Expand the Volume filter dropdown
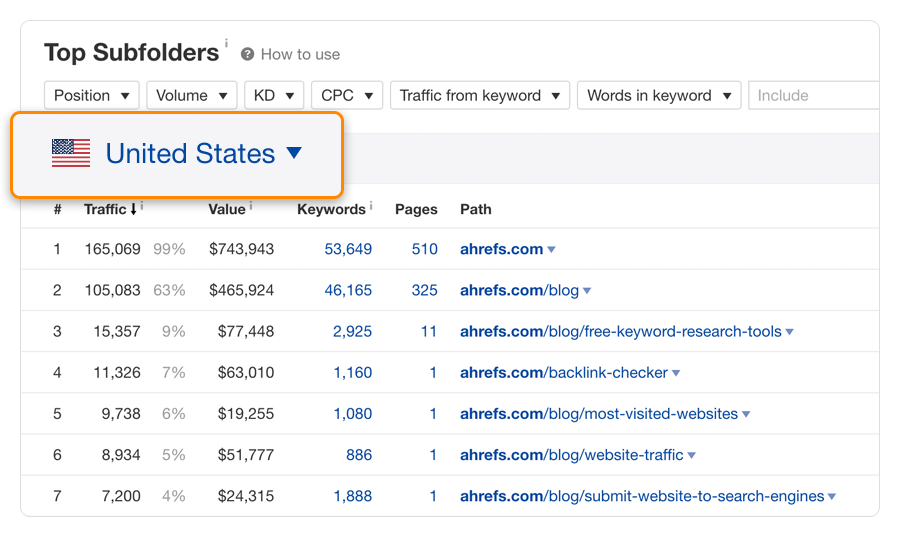The image size is (900, 537). pyautogui.click(x=192, y=96)
